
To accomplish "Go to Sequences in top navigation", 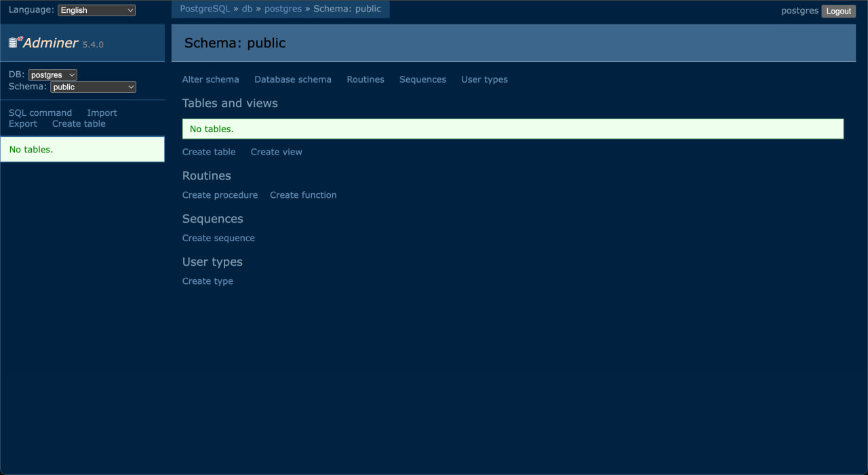I will [x=422, y=79].
